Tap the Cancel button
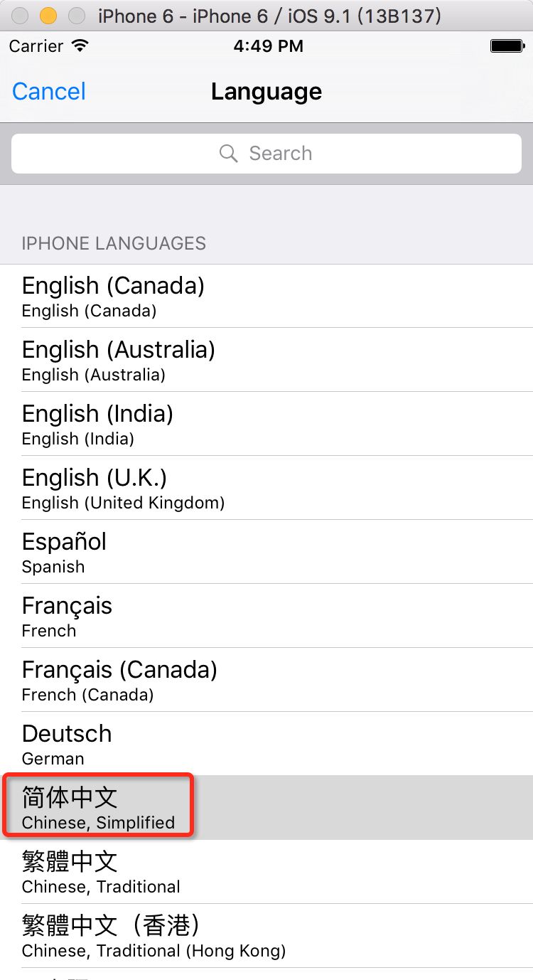This screenshot has width=533, height=980. [x=49, y=92]
